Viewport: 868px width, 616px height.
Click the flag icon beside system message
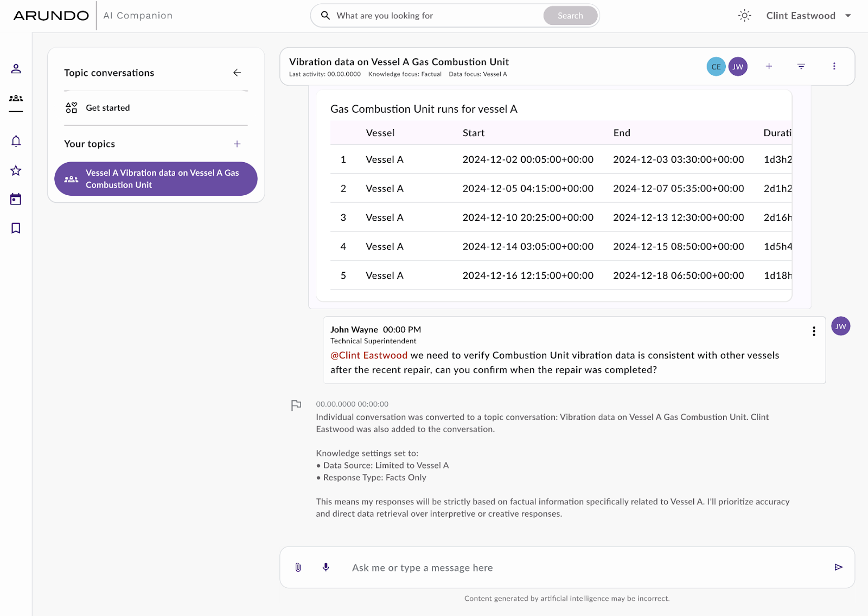coord(296,405)
